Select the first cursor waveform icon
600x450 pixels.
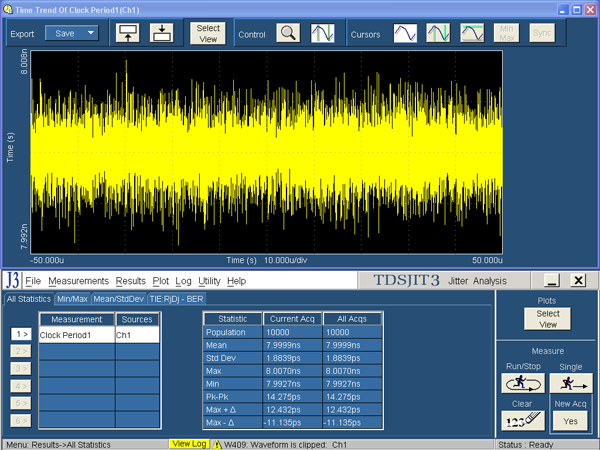(405, 33)
